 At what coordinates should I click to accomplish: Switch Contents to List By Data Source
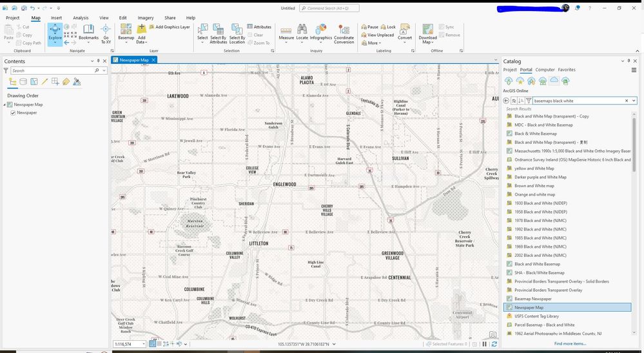pyautogui.click(x=23, y=82)
